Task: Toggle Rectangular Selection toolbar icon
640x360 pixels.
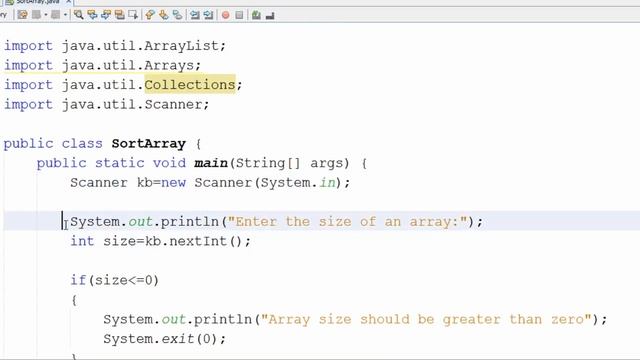Action: pyautogui.click(x=133, y=15)
